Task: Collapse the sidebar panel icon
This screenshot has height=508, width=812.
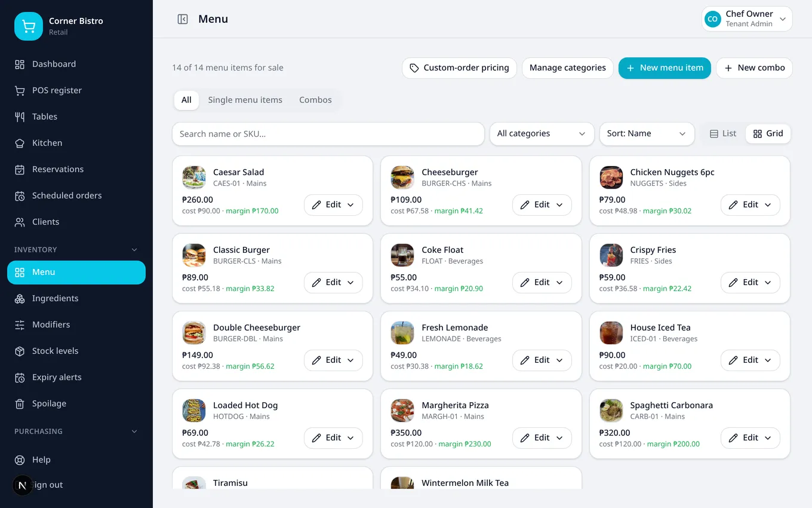Action: pyautogui.click(x=183, y=19)
